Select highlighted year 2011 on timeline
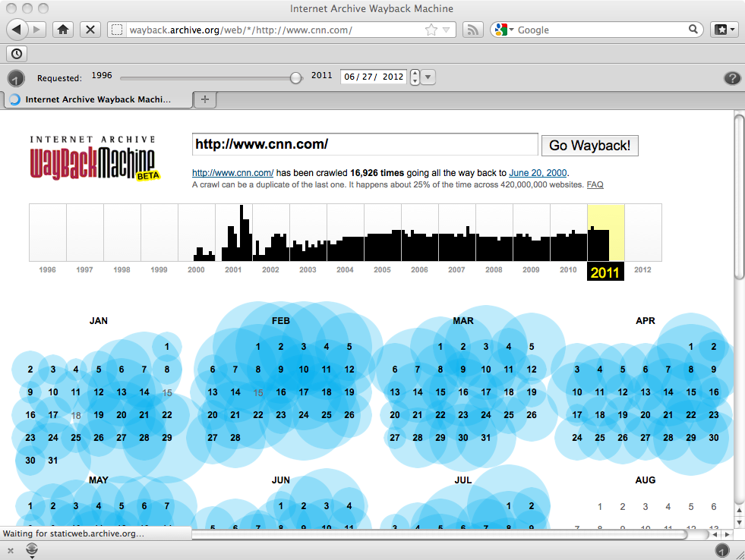The width and height of the screenshot is (745, 560). 605,272
